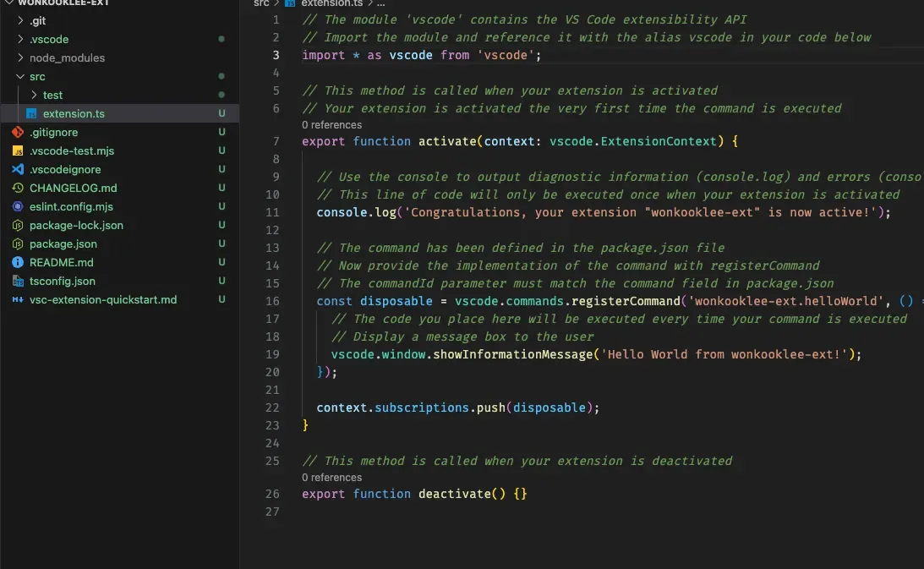Open package.json in the explorer
This screenshot has width=924, height=569.
click(x=63, y=243)
